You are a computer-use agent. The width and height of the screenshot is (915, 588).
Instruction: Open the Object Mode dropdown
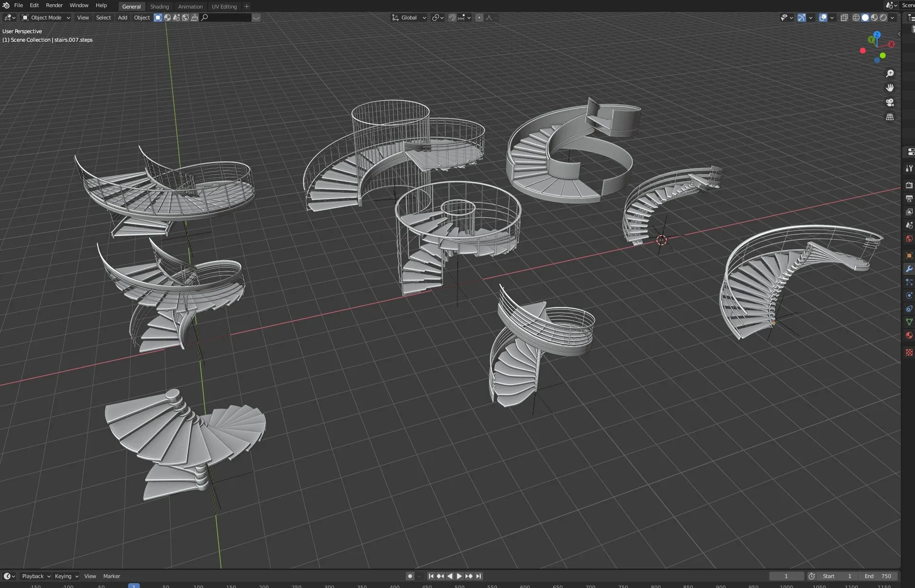(45, 18)
